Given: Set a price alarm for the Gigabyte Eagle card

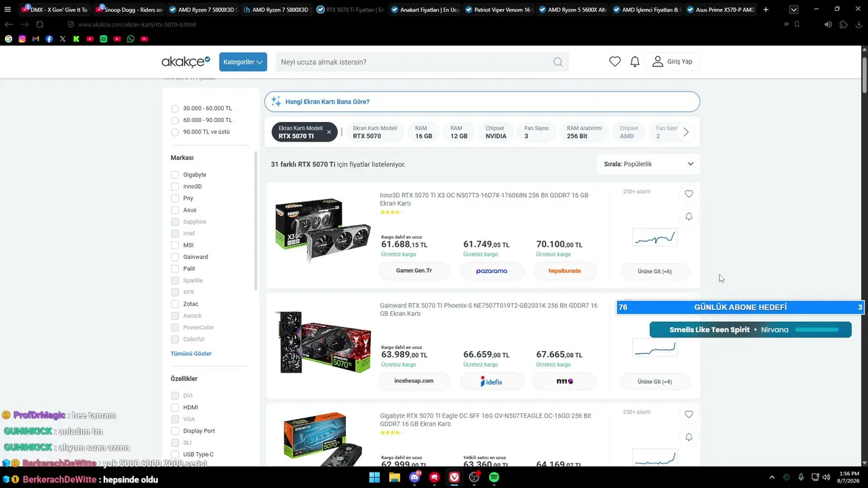Looking at the screenshot, I should 689,437.
